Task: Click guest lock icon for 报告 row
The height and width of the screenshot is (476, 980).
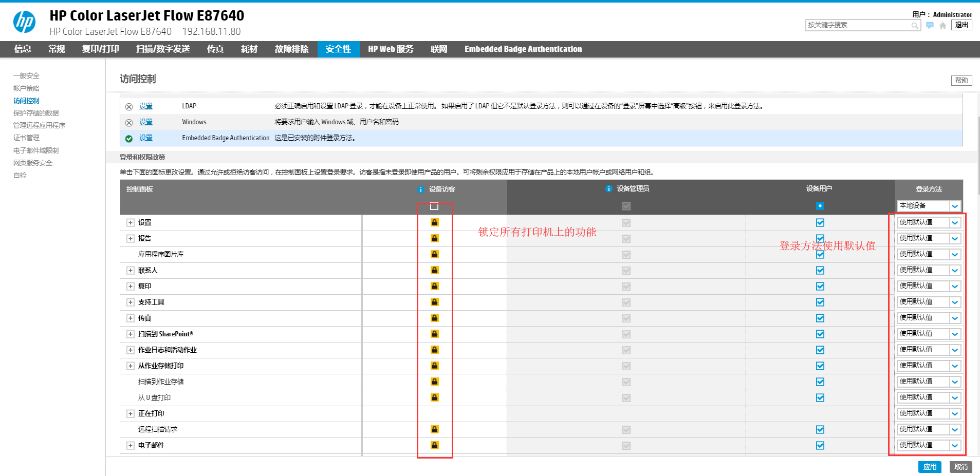Action: (434, 238)
